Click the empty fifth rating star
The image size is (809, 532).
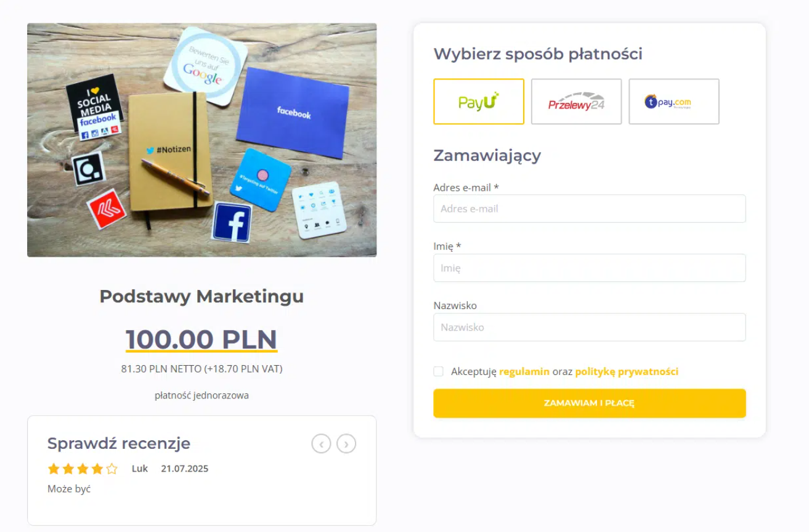tap(112, 469)
